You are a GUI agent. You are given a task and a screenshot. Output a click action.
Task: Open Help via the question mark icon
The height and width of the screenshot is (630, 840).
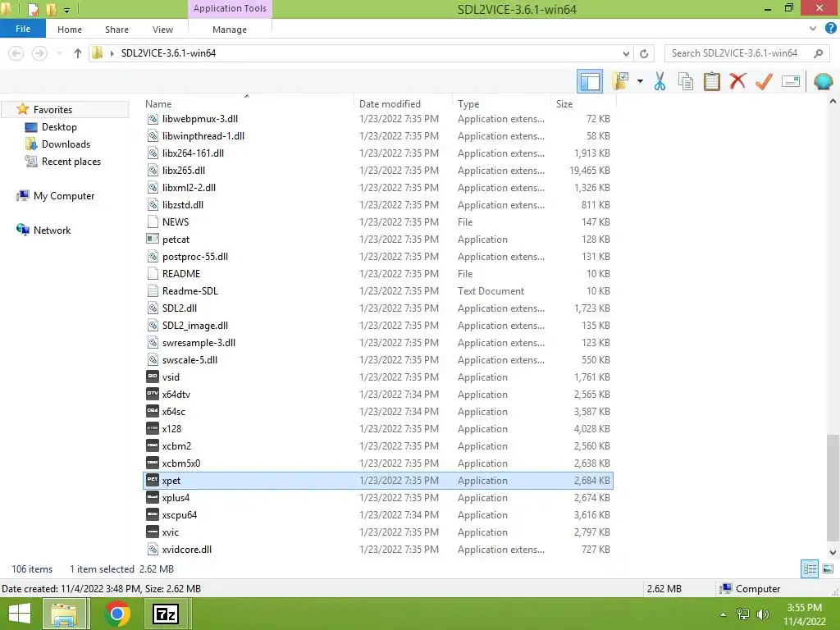(x=830, y=29)
